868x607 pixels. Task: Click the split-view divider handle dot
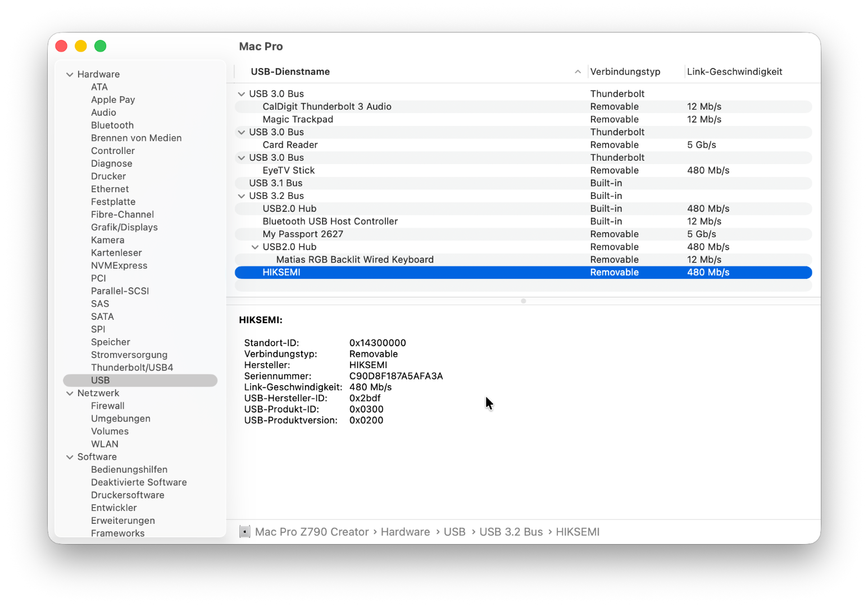[x=524, y=301]
